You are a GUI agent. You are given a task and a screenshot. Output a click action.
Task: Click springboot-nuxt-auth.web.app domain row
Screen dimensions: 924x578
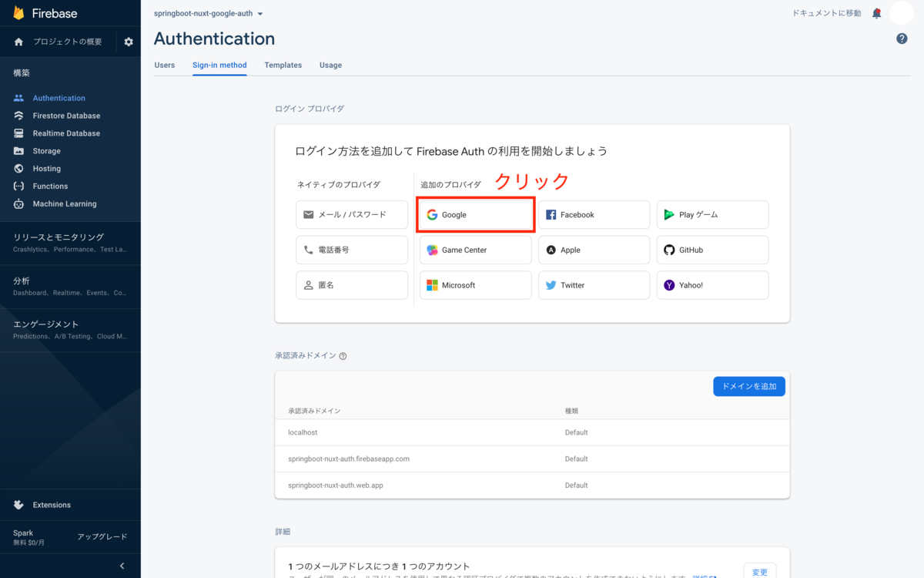[532, 486]
